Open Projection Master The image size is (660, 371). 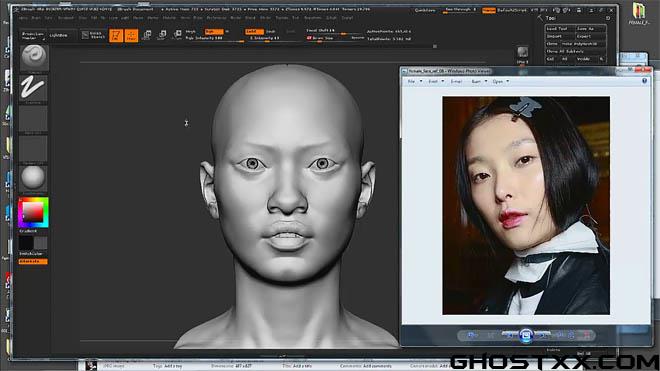[x=32, y=36]
